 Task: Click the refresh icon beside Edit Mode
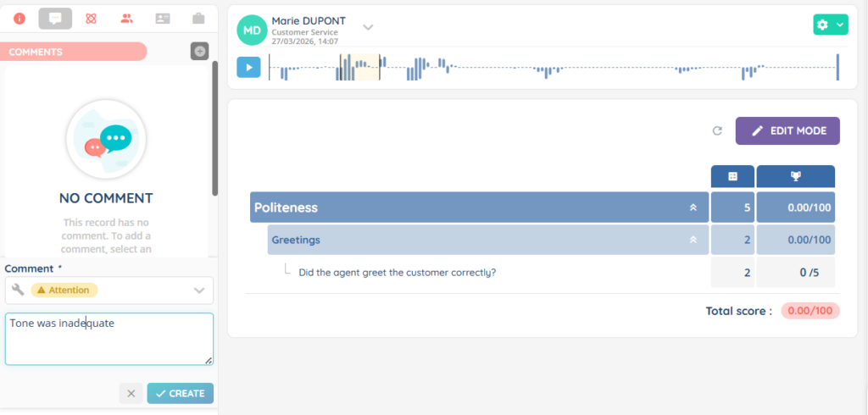(x=717, y=131)
